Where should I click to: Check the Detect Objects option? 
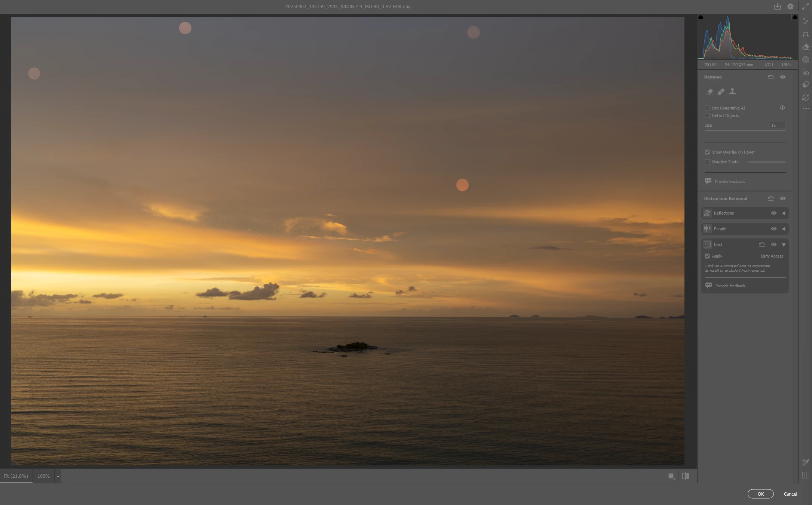tap(707, 116)
